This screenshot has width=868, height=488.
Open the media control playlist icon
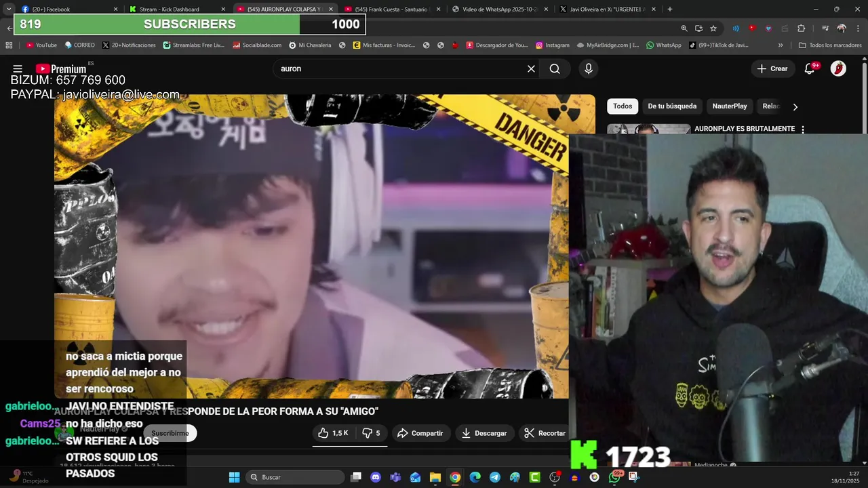tap(825, 28)
